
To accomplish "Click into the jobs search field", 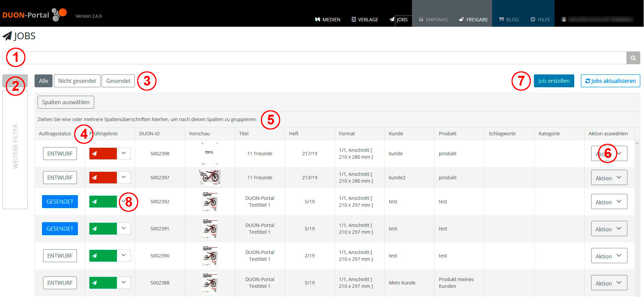I will [314, 58].
